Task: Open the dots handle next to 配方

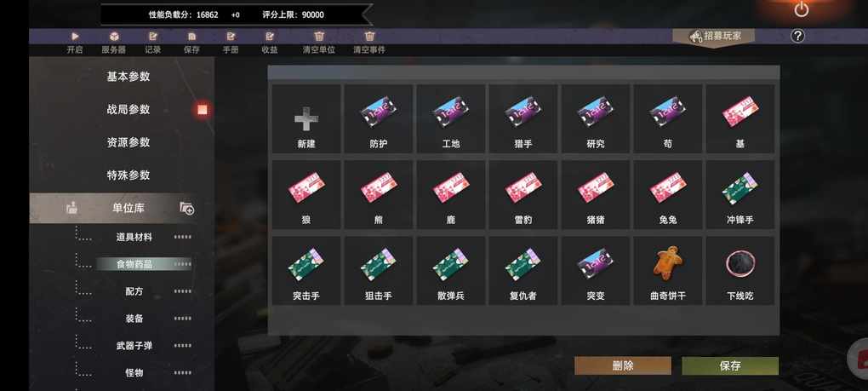Action: [x=183, y=291]
